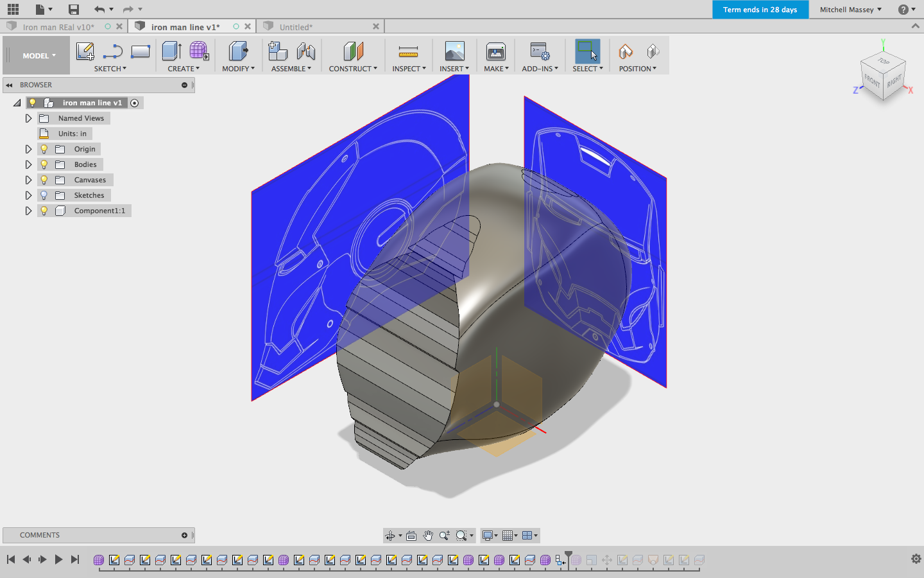Switch to the Untitled tab
The image size is (924, 578).
(296, 27)
